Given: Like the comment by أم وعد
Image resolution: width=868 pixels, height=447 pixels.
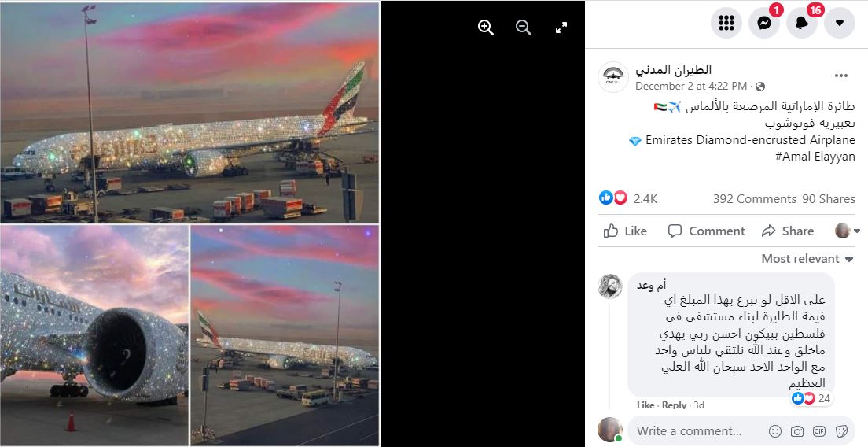Looking at the screenshot, I should pos(645,405).
